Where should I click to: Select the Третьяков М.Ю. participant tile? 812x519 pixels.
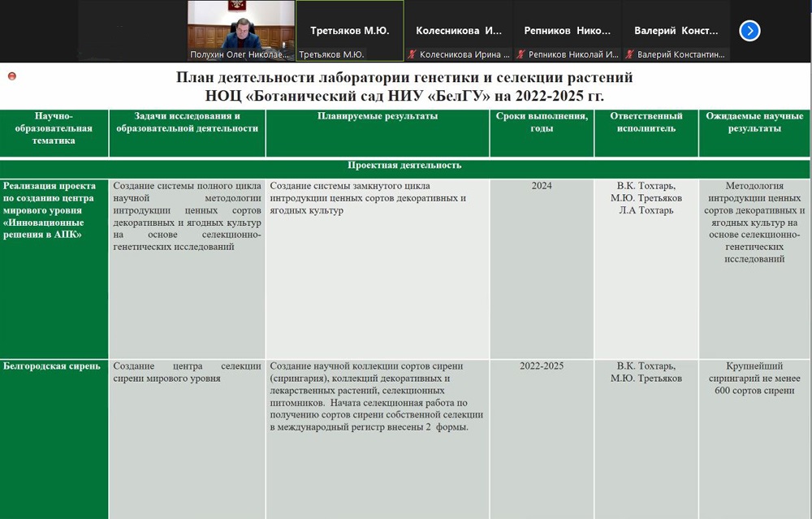pyautogui.click(x=349, y=31)
